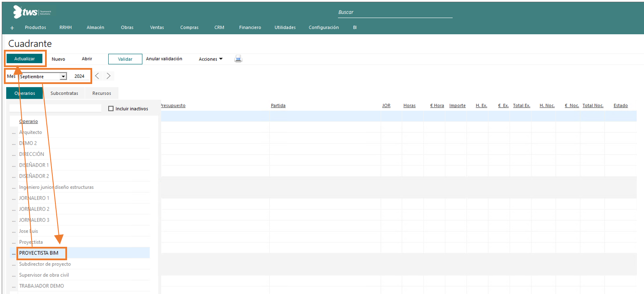The width and height of the screenshot is (644, 294).
Task: Open the ellipsis beside JORNALERO 1
Action: pos(13,198)
